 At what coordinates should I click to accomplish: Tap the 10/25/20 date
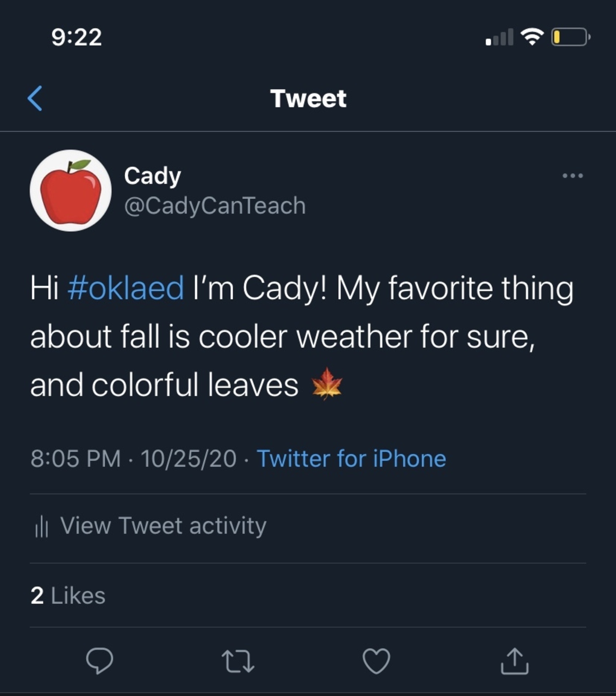[x=188, y=458]
